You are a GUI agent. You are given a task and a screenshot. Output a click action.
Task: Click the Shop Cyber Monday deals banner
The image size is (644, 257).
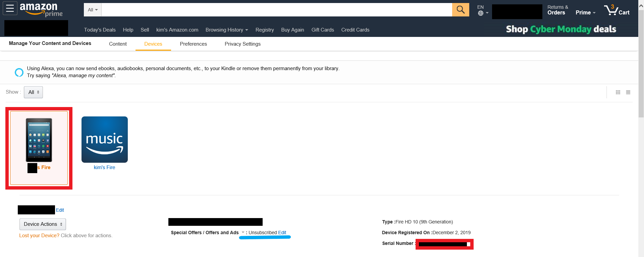[561, 29]
